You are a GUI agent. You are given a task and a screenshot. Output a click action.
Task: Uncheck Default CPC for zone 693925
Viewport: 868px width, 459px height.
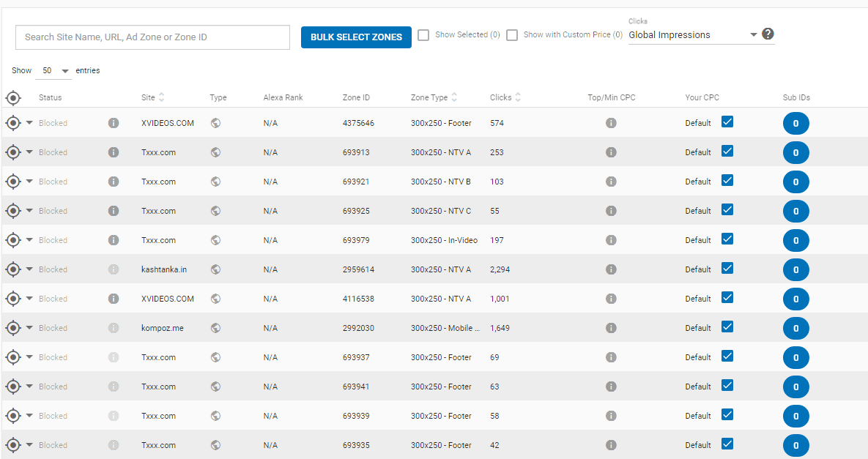click(x=727, y=209)
